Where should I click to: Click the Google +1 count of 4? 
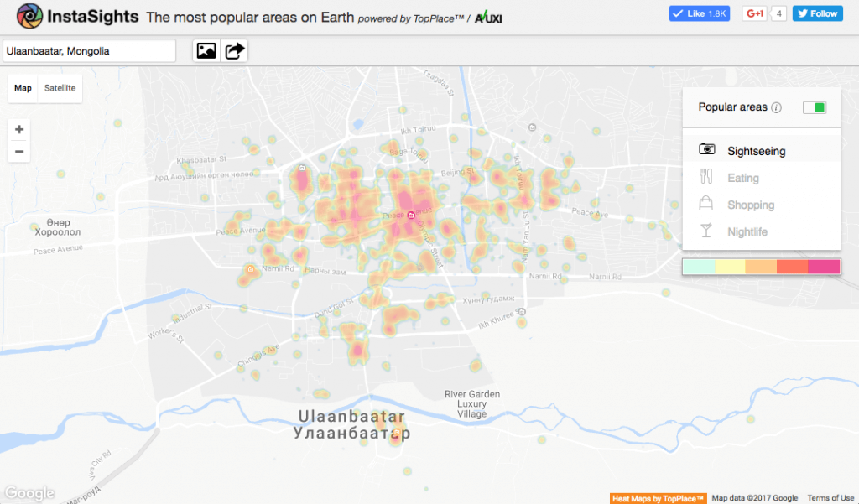(x=778, y=13)
